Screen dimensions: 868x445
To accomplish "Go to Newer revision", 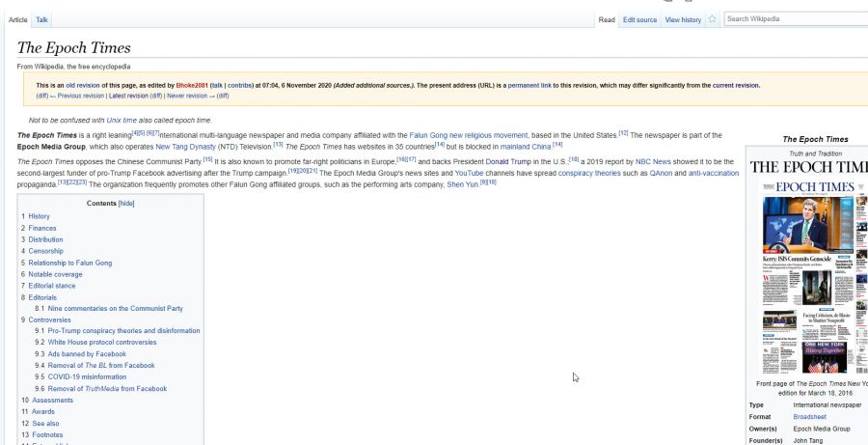I will (x=187, y=96).
